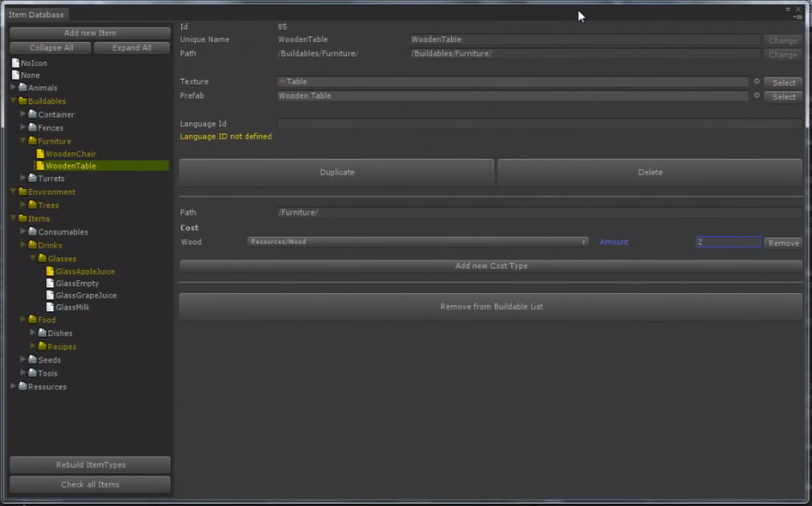Viewport: 812px width, 506px height.
Task: Click the Animals folder icon
Action: (23, 88)
